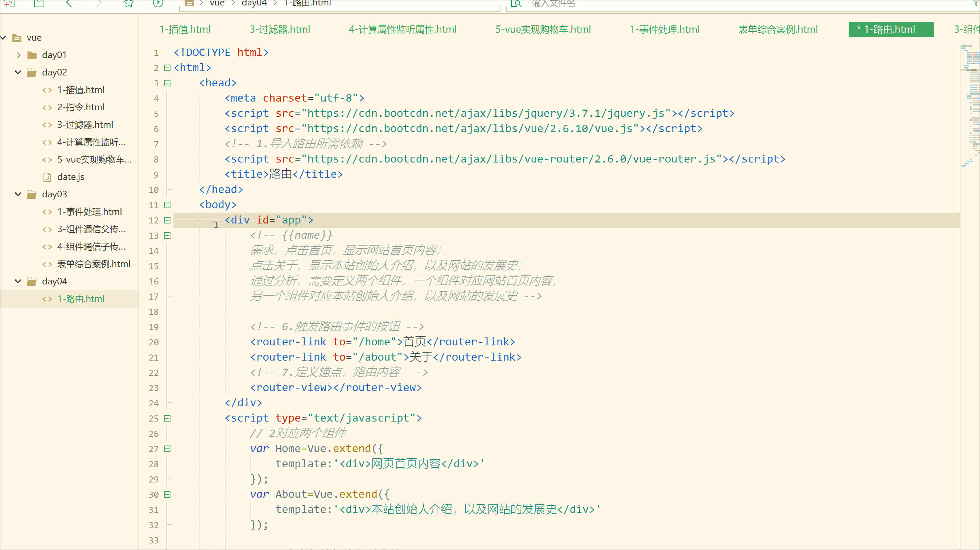Switch to the 表单综合案例.html tab

[778, 29]
